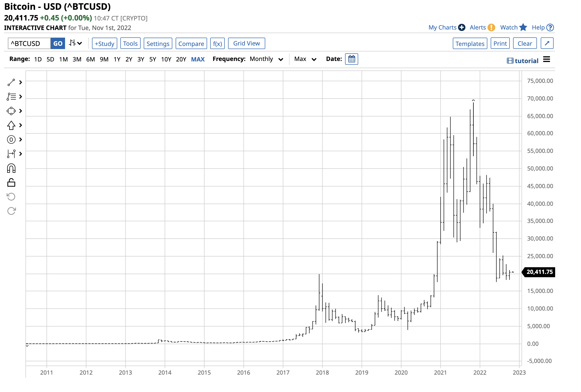Select the 5Y range option
The height and width of the screenshot is (392, 581).
pyautogui.click(x=153, y=60)
